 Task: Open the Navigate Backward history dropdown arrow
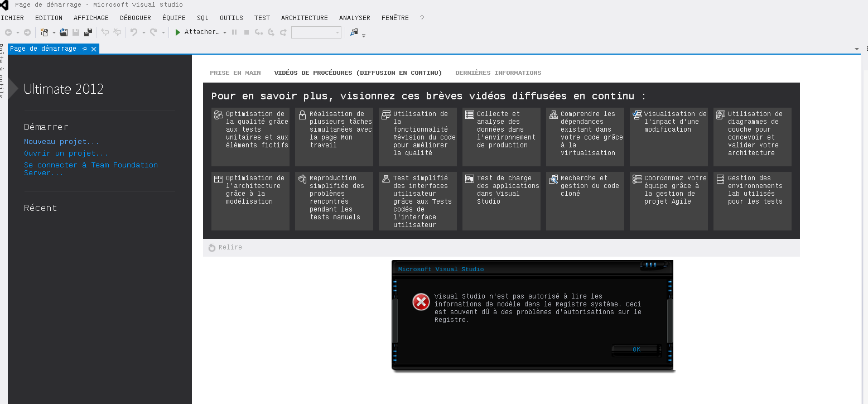coord(17,32)
